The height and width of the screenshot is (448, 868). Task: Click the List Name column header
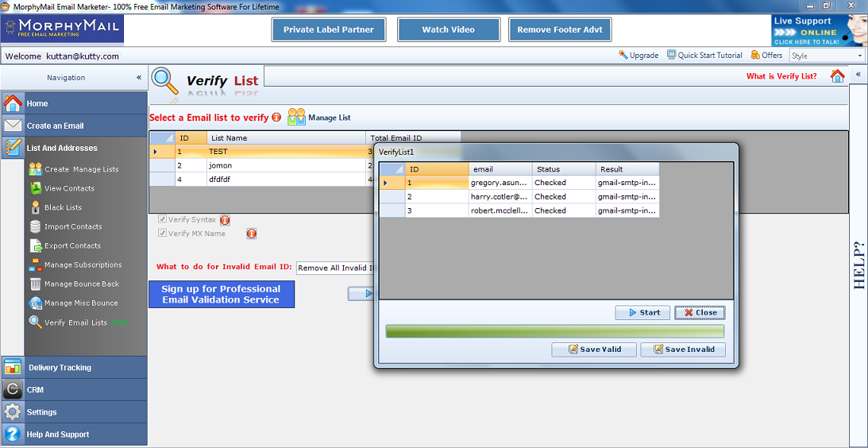point(286,138)
